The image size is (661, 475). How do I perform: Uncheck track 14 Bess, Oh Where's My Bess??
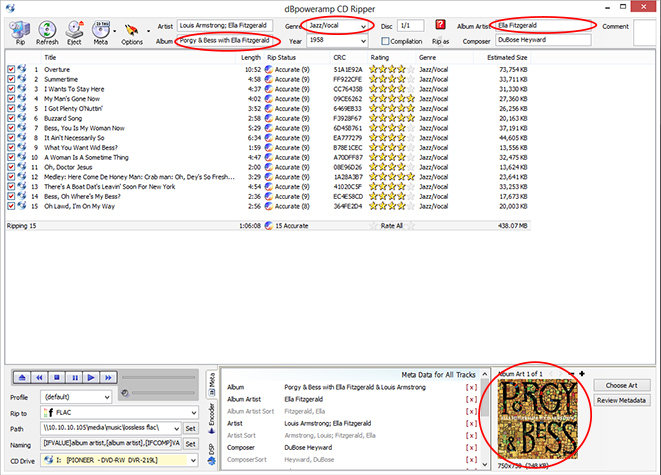(x=11, y=196)
